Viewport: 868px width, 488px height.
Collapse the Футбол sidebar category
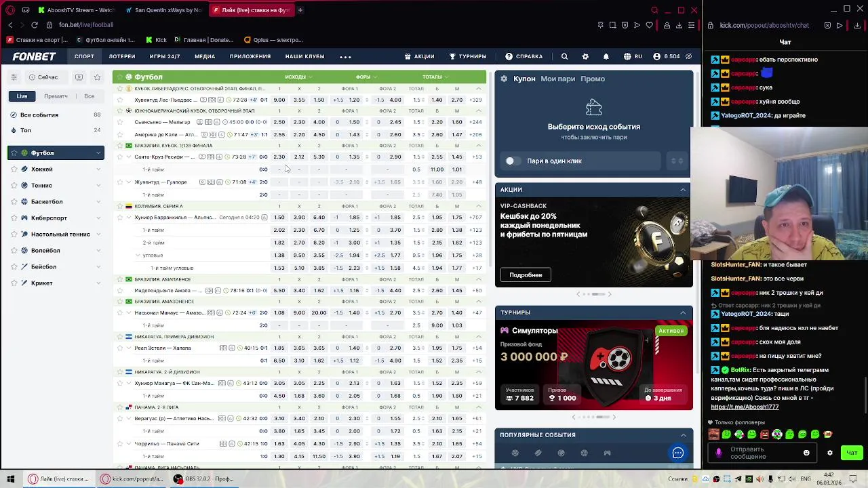(x=98, y=153)
